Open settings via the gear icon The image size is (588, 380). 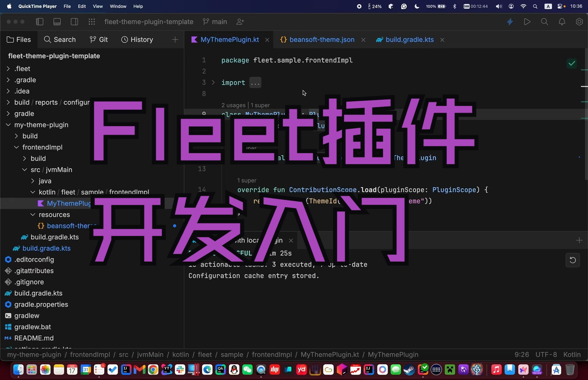(x=580, y=21)
